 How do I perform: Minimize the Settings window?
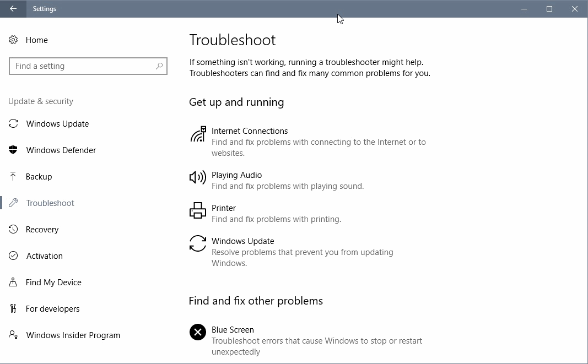coord(524,9)
